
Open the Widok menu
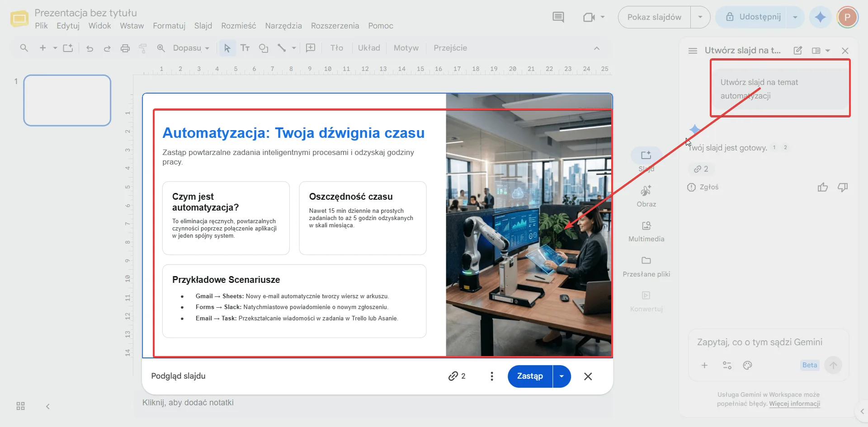pyautogui.click(x=99, y=26)
